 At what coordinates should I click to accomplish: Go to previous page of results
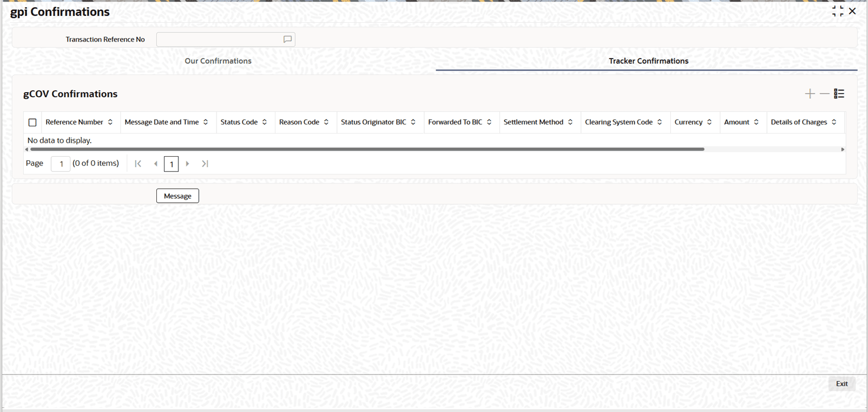point(156,164)
